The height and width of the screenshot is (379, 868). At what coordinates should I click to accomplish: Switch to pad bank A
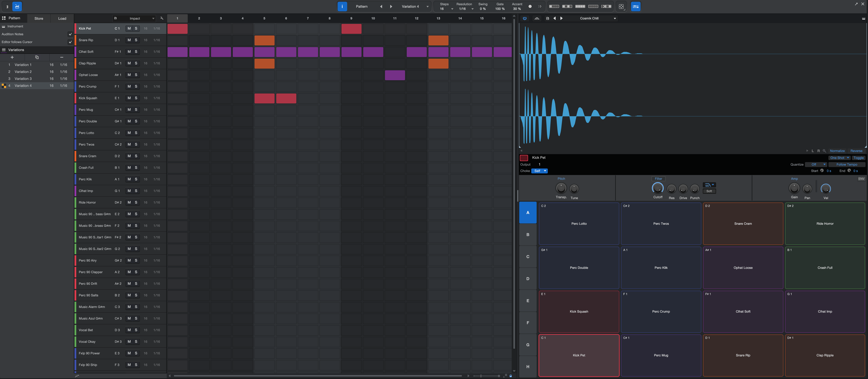click(x=528, y=213)
